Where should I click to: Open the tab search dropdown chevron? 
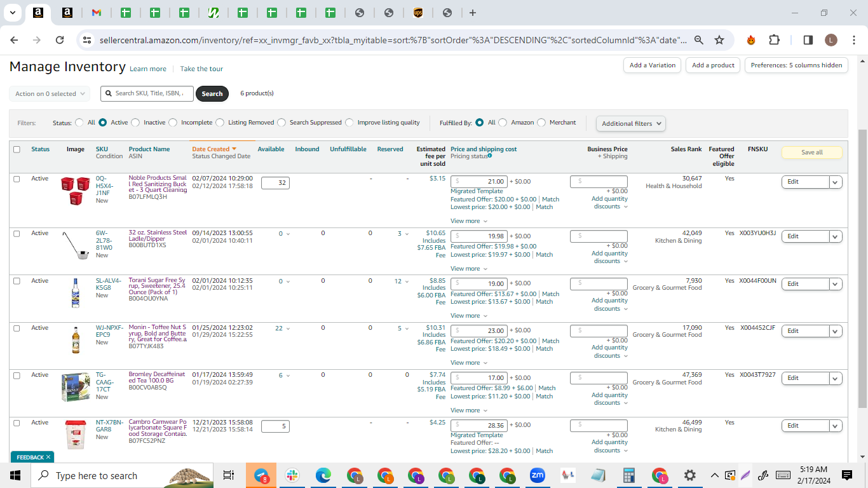[x=13, y=13]
